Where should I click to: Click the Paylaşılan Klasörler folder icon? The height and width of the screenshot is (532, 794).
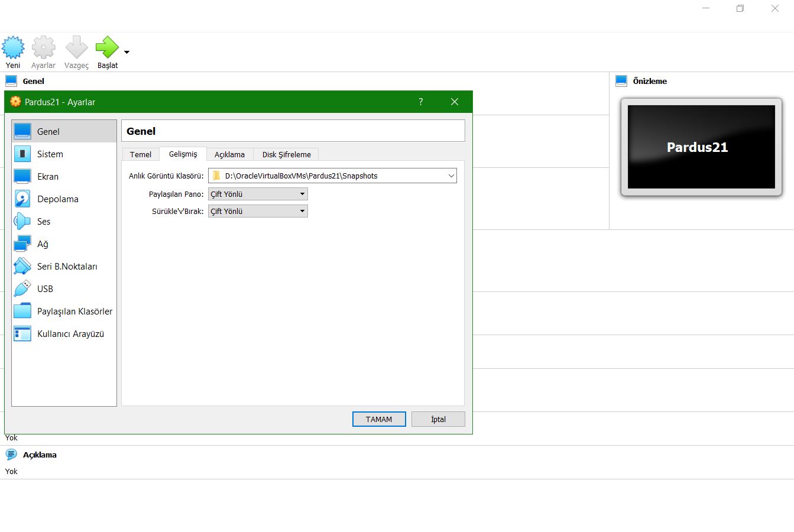[x=22, y=311]
